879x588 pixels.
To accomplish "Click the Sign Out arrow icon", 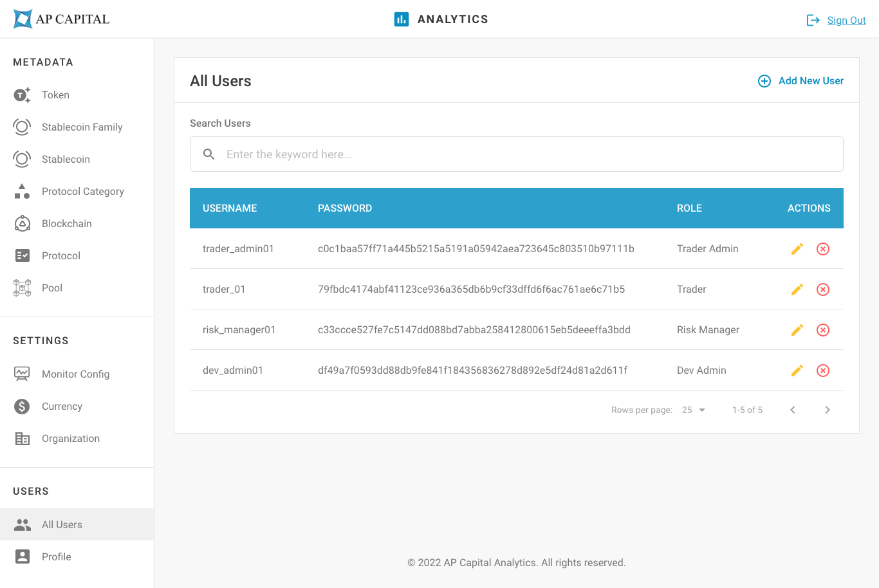I will point(813,21).
